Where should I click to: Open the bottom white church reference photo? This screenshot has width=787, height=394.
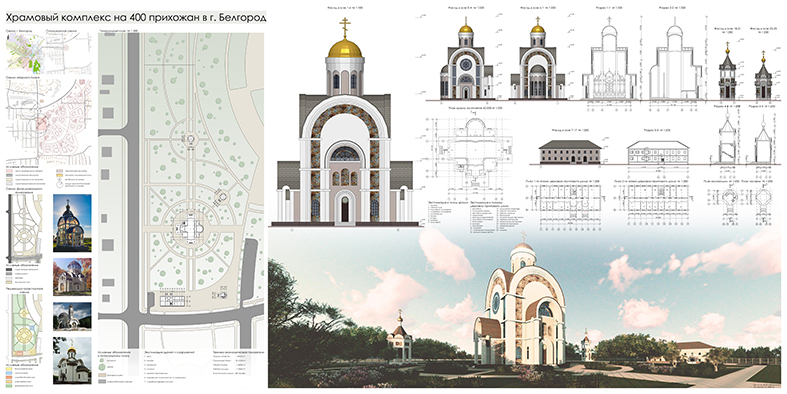72,360
